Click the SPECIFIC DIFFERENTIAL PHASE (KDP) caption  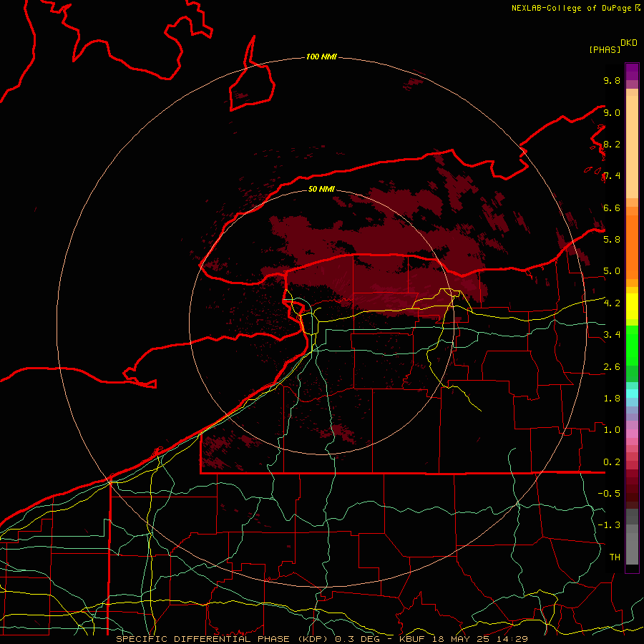(223, 639)
